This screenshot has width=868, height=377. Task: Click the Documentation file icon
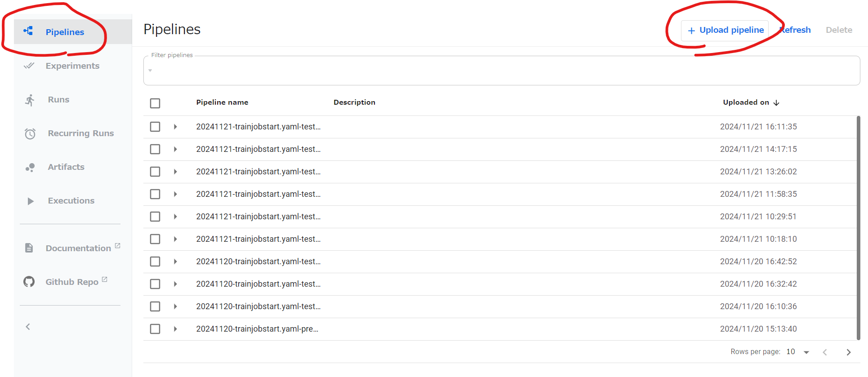click(29, 248)
